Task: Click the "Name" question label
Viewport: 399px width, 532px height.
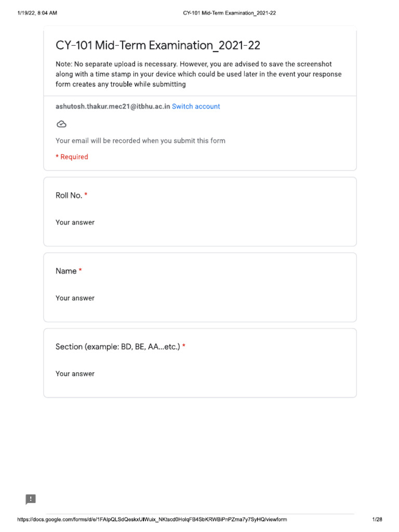Action: click(66, 271)
